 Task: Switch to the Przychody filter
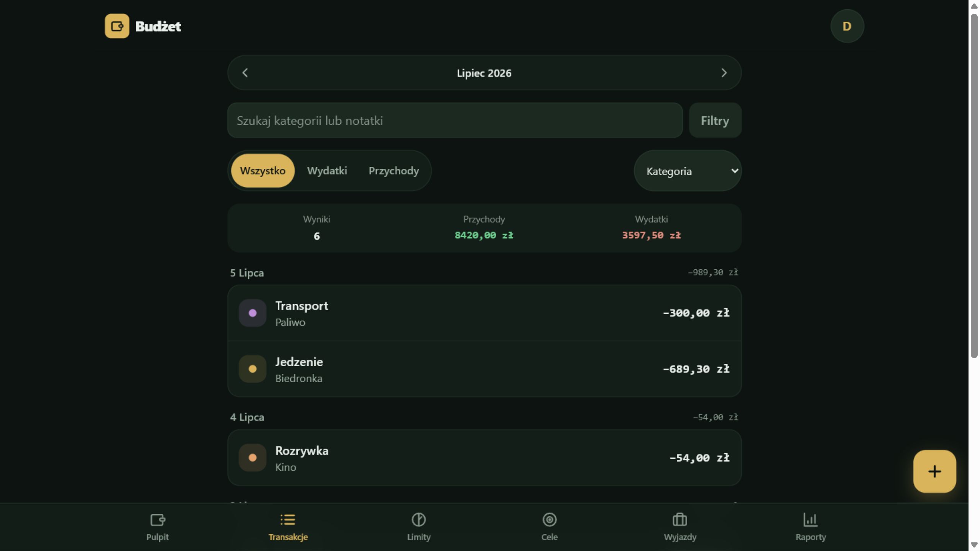[394, 171]
